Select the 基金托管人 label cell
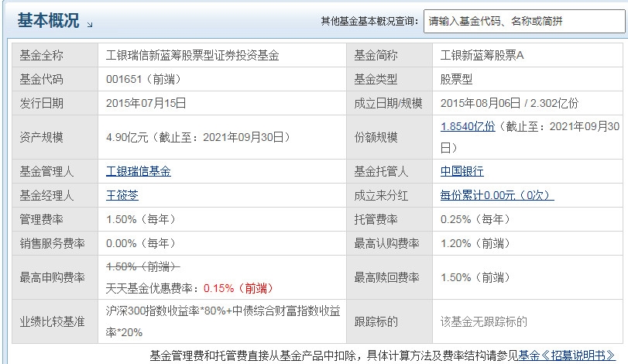Screen dimensions: 628x364 [389, 171]
